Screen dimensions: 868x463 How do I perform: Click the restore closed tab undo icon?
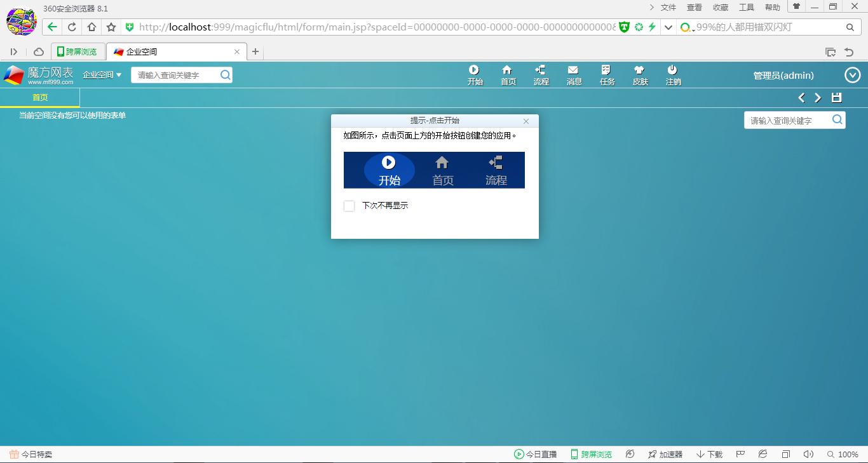tap(849, 52)
